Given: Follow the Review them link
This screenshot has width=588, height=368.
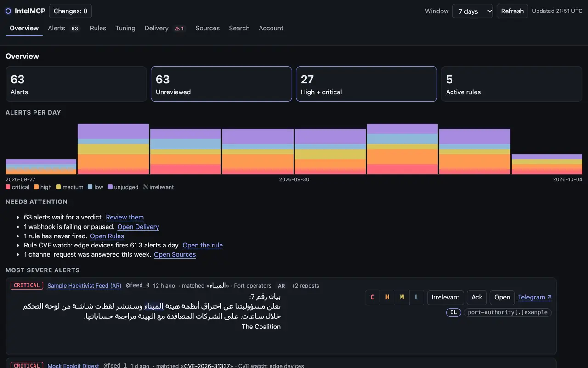Looking at the screenshot, I should [125, 217].
